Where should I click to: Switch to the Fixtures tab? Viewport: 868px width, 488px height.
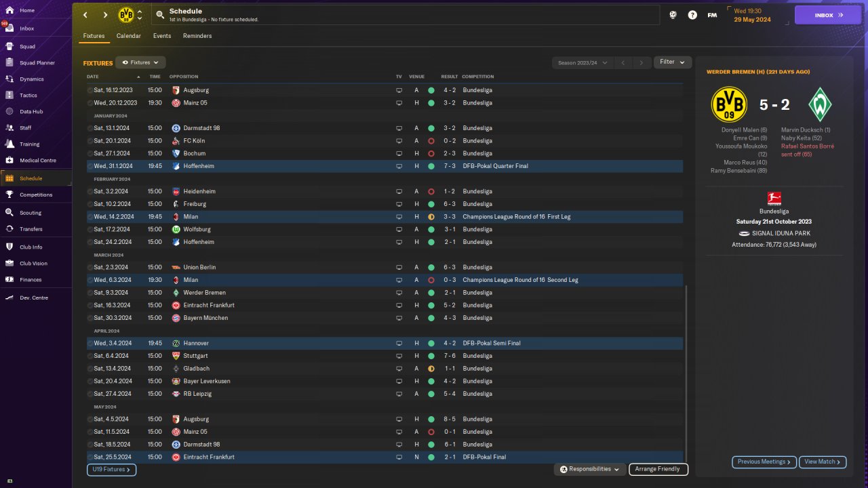(94, 36)
